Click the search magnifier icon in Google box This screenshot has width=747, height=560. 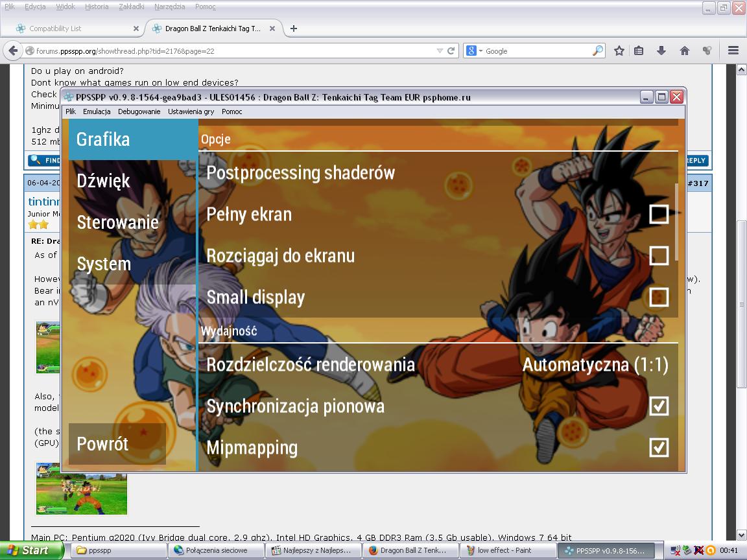pyautogui.click(x=597, y=51)
